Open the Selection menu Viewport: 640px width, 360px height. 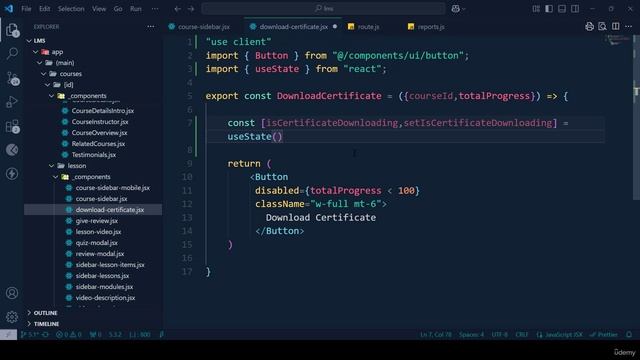point(71,9)
